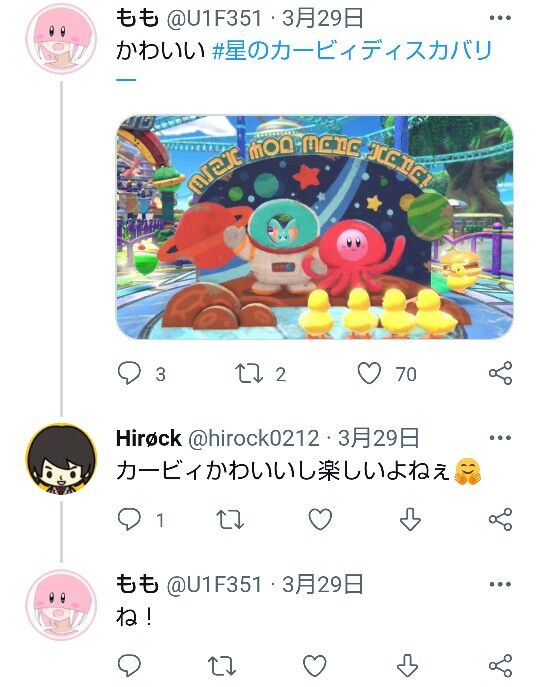This screenshot has height=687, width=540.
Task: Like the tweet with 70 likes
Action: (x=369, y=373)
